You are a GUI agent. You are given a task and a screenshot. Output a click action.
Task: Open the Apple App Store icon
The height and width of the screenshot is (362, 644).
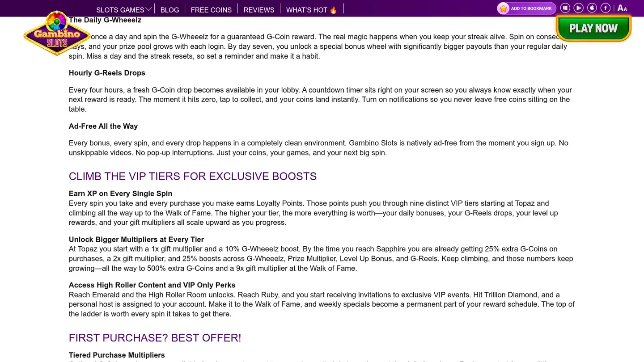click(592, 8)
